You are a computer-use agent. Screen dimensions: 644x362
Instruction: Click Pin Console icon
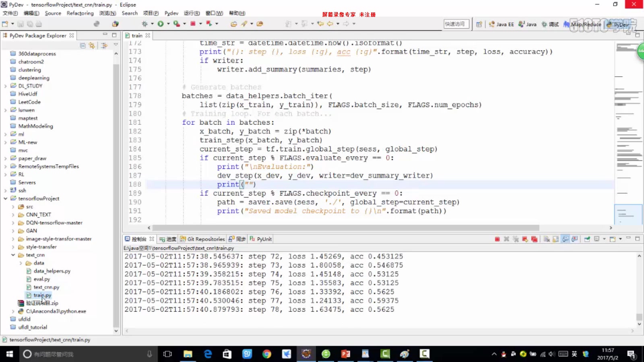click(x=587, y=239)
